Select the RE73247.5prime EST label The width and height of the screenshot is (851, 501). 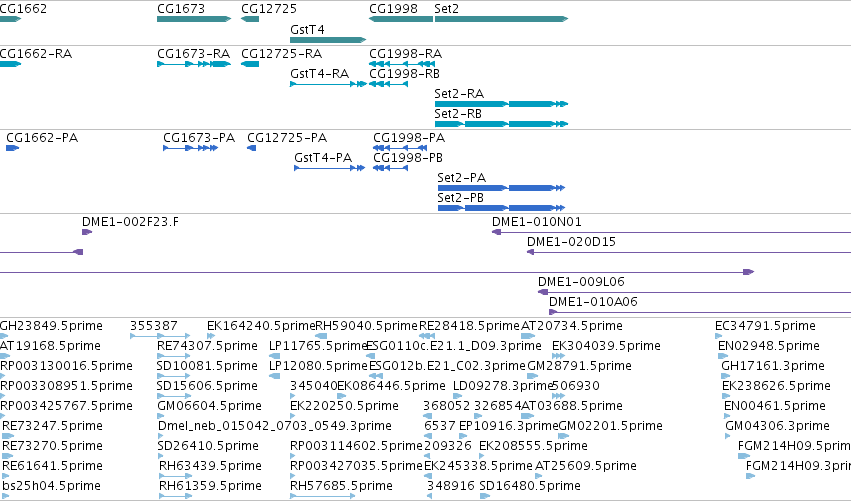(52, 427)
